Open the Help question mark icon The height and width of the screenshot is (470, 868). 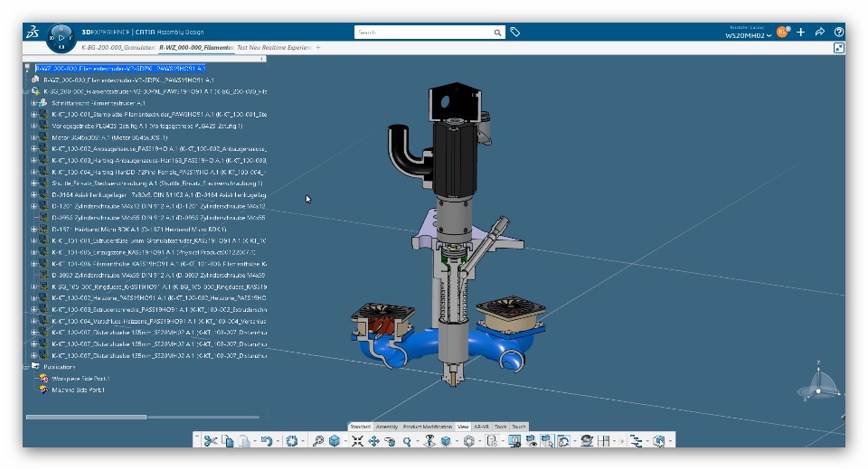point(839,33)
